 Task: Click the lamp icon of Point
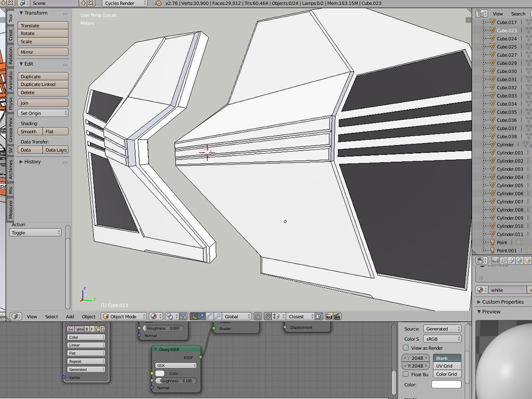tap(493, 242)
